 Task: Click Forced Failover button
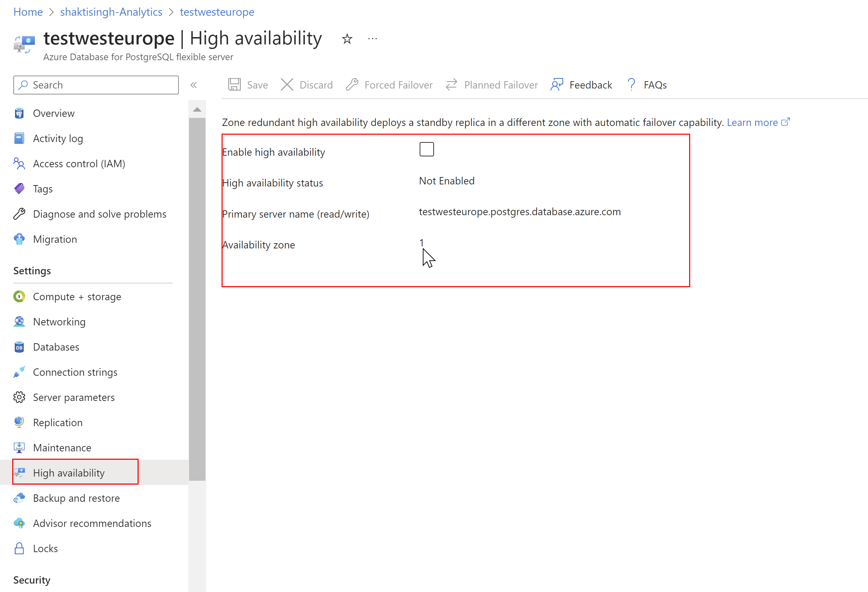[389, 85]
